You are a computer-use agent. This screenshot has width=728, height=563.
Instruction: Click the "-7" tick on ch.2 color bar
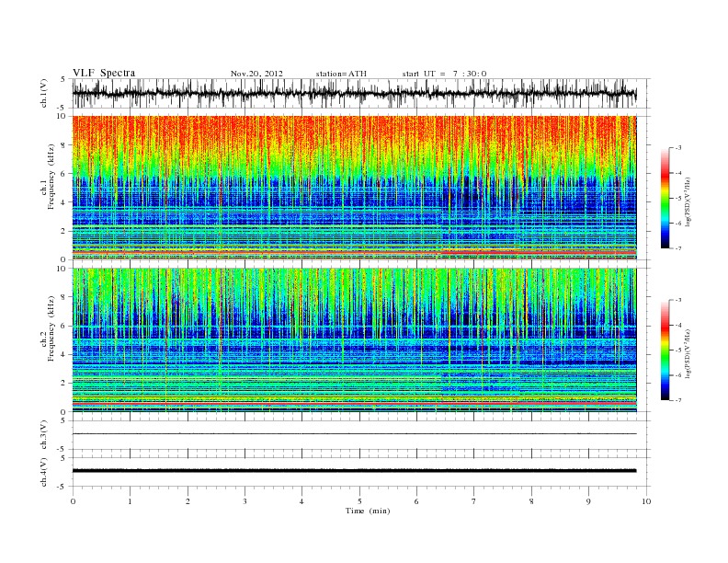(677, 400)
